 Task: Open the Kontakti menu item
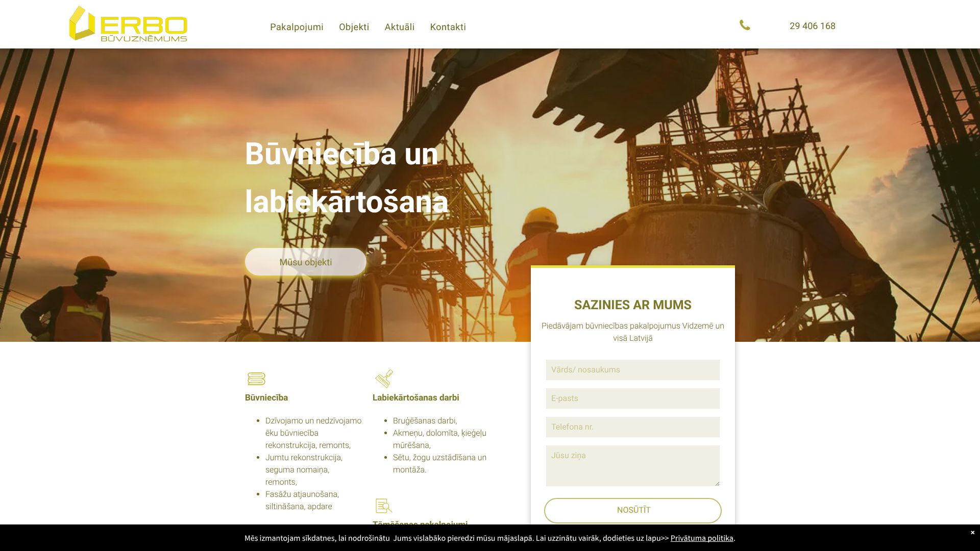pyautogui.click(x=448, y=27)
